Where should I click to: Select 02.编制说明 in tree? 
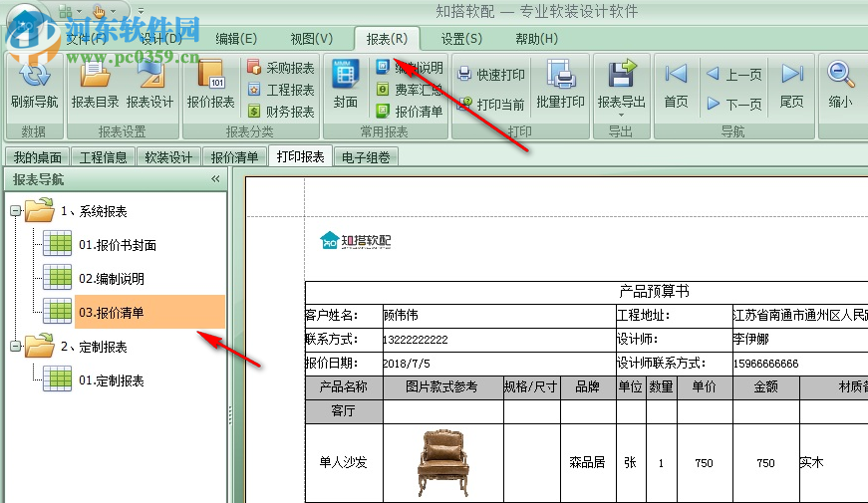112,279
